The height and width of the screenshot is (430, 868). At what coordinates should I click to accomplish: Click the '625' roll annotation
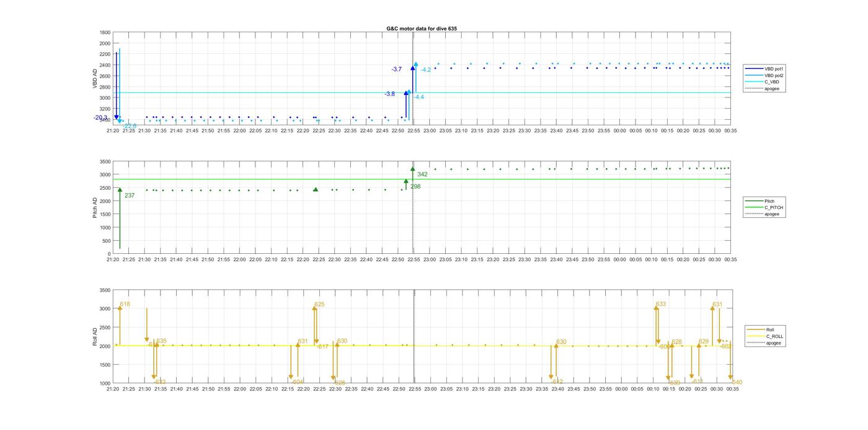coord(319,305)
